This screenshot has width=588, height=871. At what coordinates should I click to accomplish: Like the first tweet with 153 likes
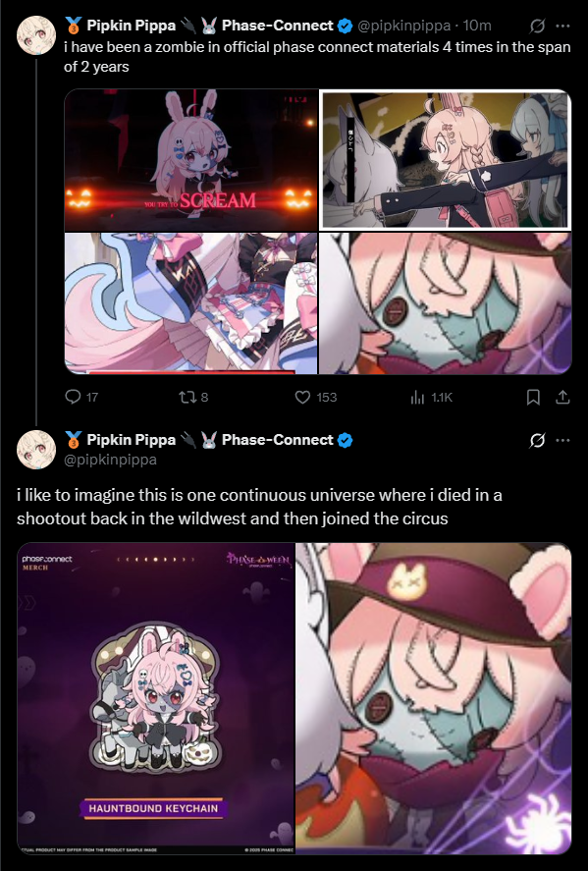(302, 397)
